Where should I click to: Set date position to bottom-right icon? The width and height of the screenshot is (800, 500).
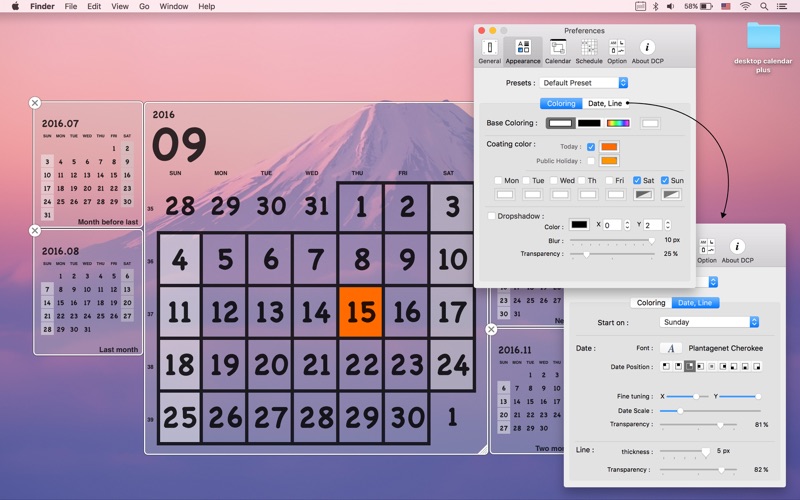tap(757, 366)
